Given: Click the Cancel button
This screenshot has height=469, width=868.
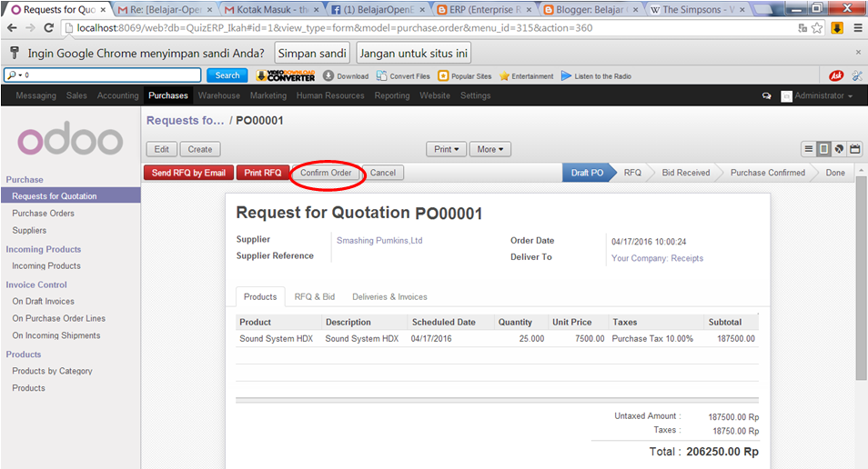Looking at the screenshot, I should click(x=383, y=173).
